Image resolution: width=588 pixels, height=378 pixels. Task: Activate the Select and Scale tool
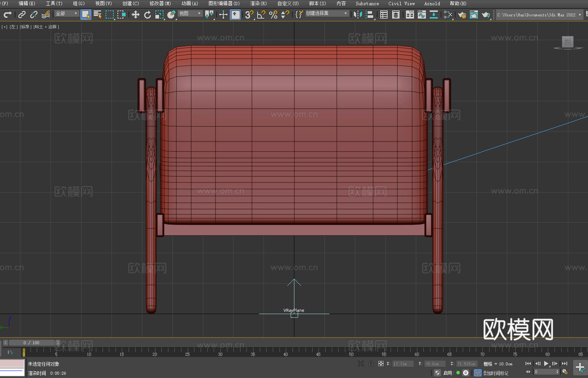pos(159,14)
